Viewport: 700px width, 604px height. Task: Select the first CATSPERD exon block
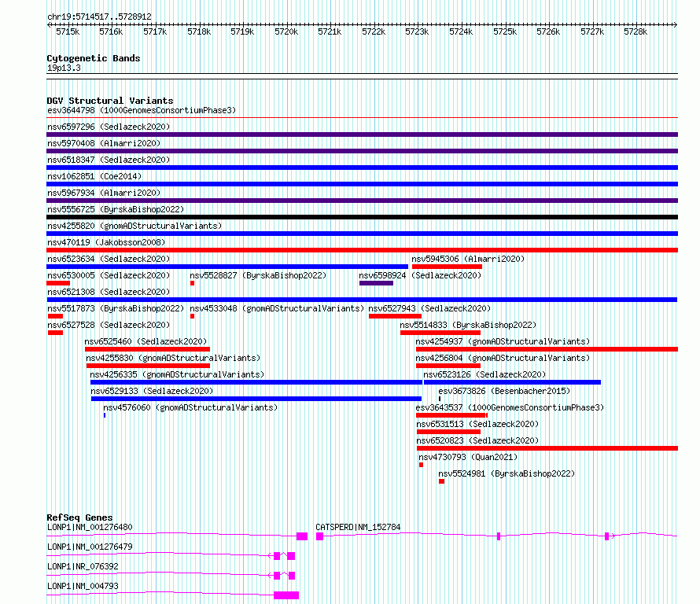(x=319, y=536)
